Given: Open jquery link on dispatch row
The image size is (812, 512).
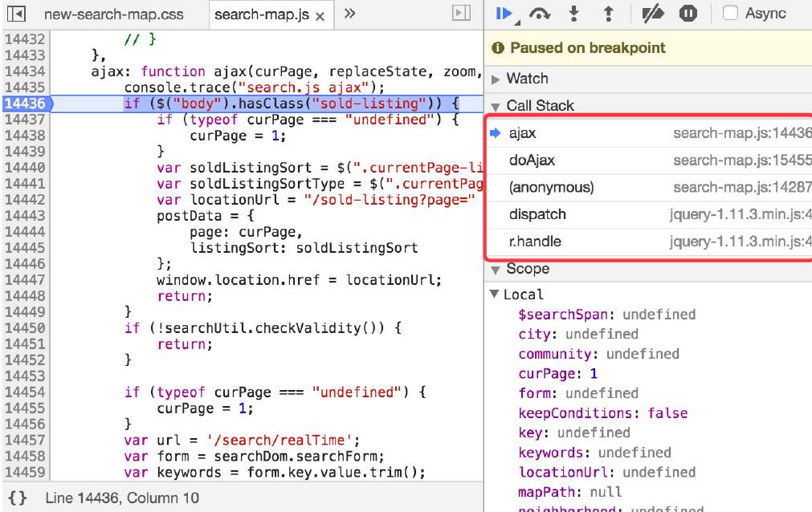Looking at the screenshot, I should 741,214.
